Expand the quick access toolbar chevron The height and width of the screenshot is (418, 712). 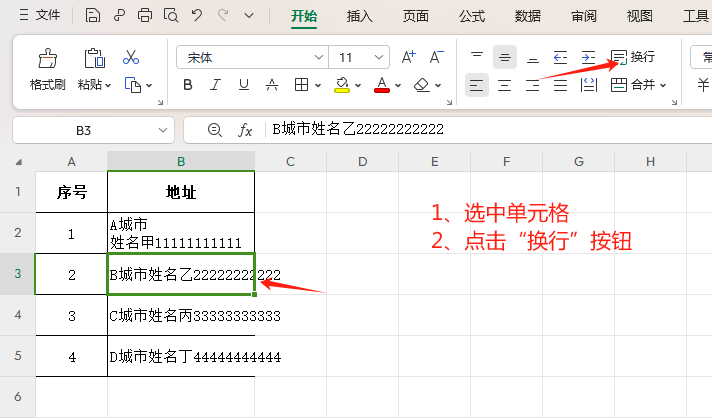[249, 15]
